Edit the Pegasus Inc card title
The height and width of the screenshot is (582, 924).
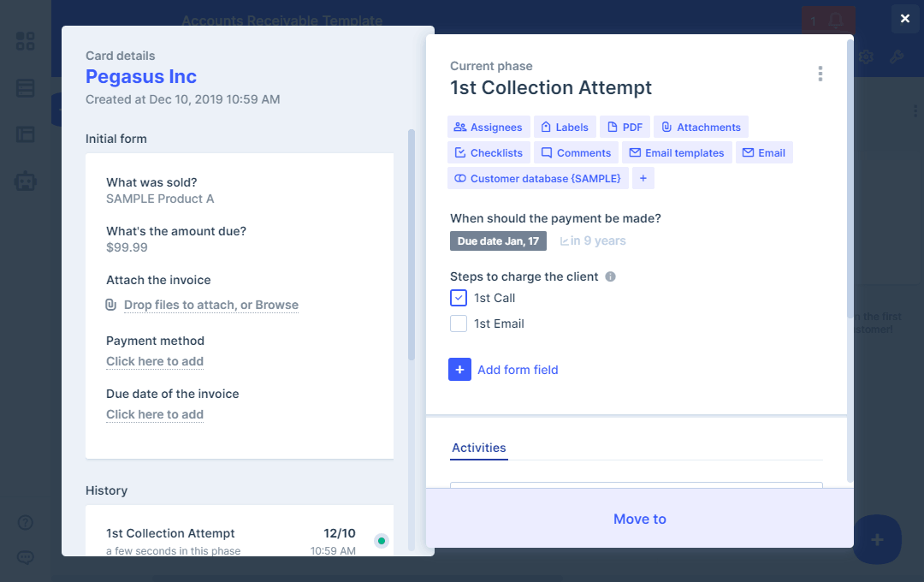pos(141,77)
